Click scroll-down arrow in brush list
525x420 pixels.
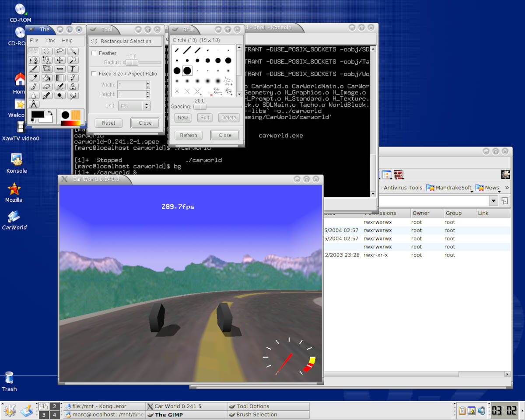pos(239,94)
